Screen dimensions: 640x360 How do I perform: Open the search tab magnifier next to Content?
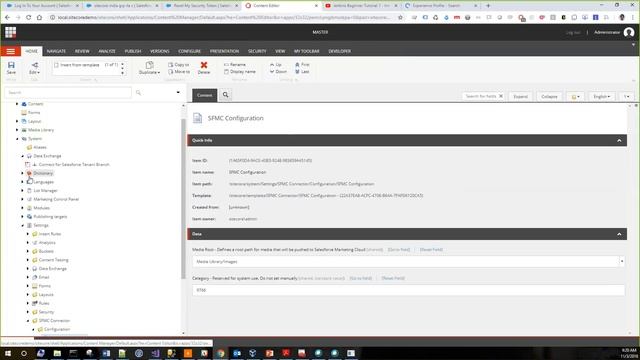click(x=225, y=95)
